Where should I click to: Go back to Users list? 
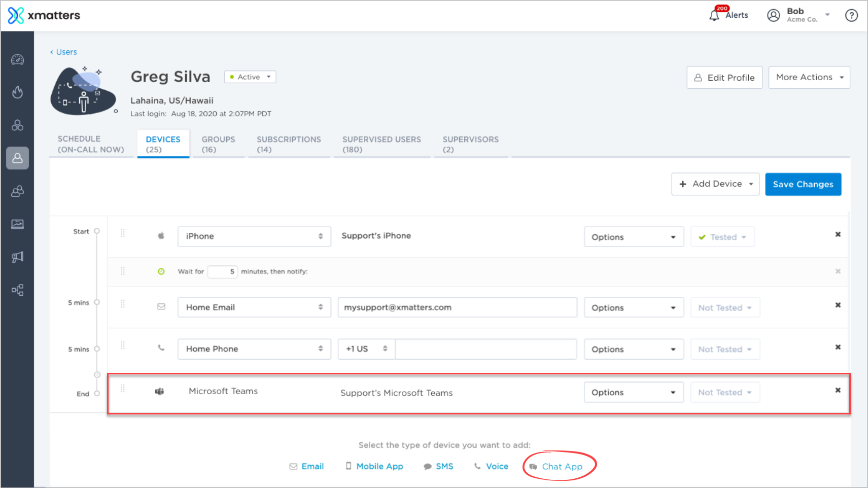pyautogui.click(x=63, y=52)
